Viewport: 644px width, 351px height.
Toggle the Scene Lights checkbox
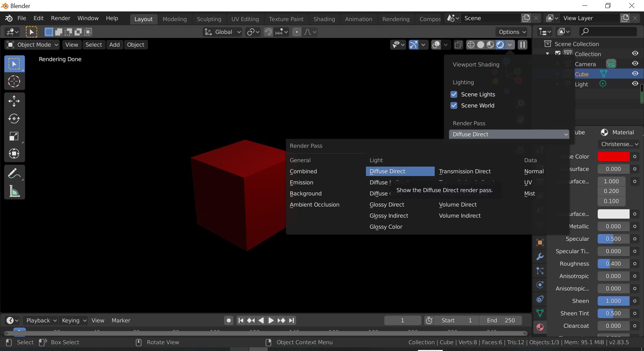point(454,94)
